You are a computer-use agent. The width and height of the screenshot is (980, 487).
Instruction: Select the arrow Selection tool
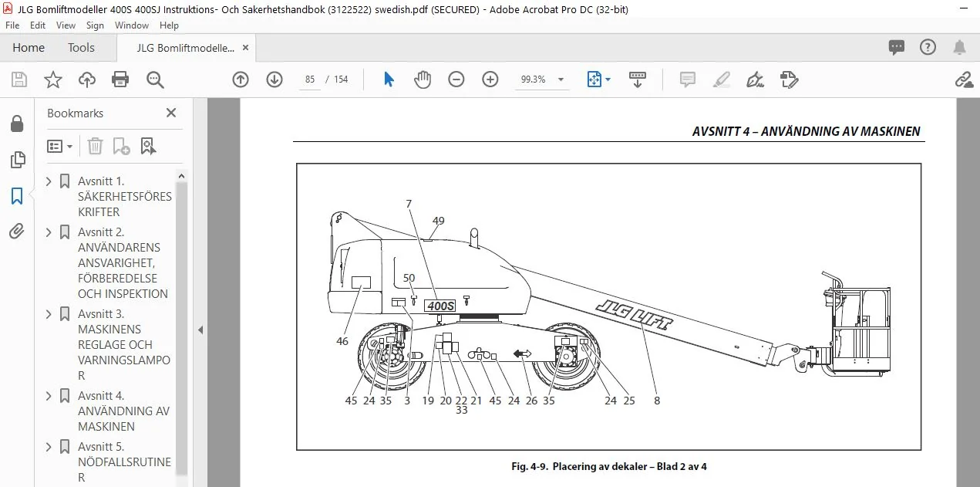coord(389,79)
